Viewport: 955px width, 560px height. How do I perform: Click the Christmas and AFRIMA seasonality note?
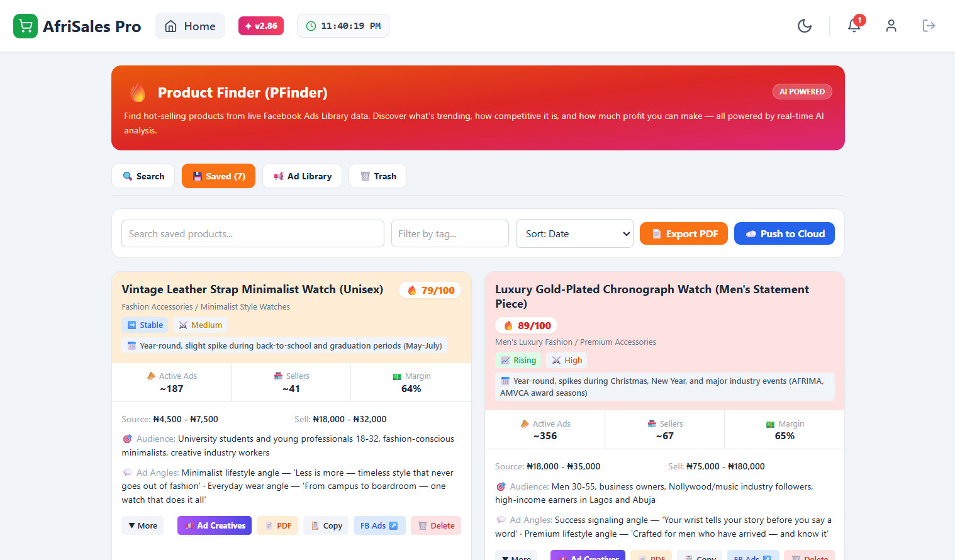click(665, 387)
